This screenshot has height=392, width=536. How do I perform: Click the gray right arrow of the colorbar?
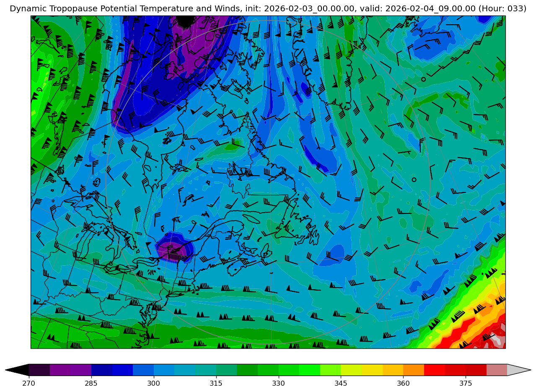pos(519,370)
